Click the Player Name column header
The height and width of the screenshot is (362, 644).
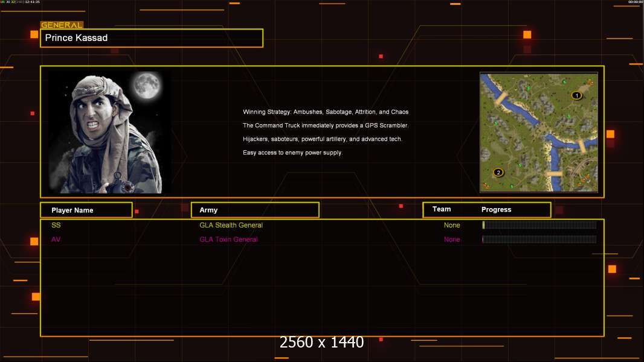point(86,210)
